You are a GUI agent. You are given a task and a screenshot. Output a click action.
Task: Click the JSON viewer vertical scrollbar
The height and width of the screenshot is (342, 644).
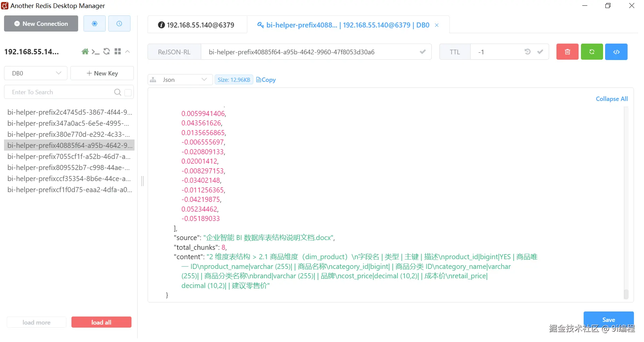tap(626, 294)
